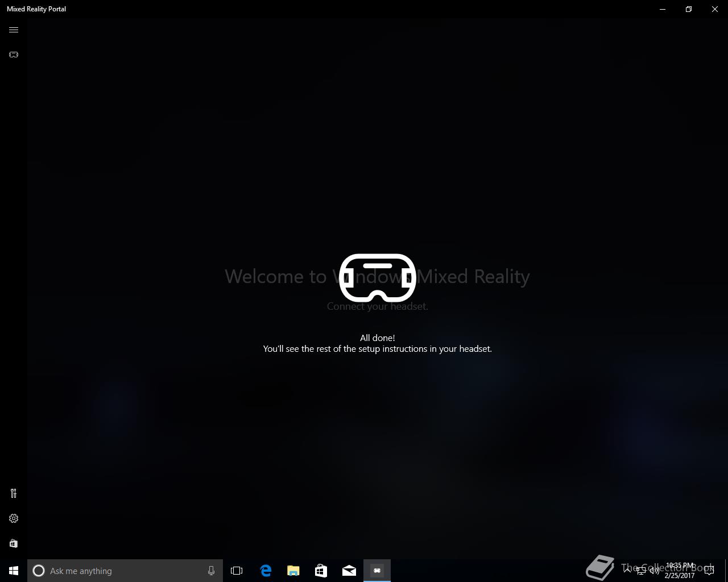Launch Microsoft Edge from the taskbar

(x=266, y=571)
